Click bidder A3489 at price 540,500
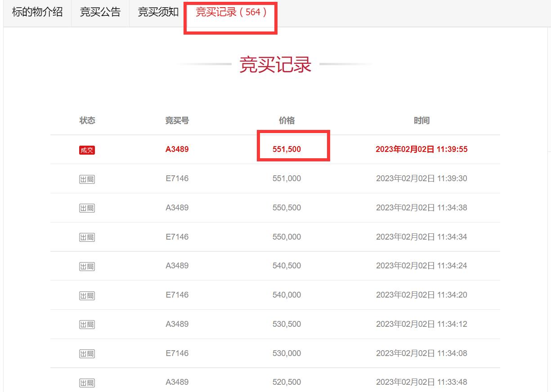 click(177, 266)
